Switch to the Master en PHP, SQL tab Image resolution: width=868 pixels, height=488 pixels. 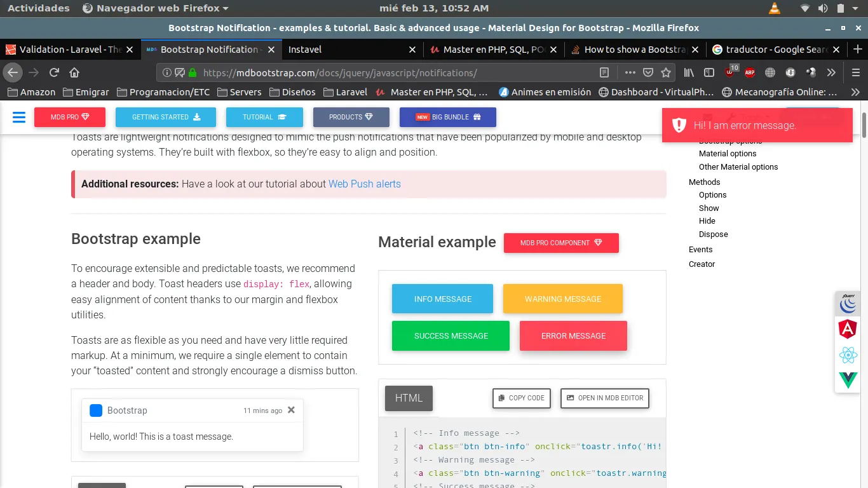tap(494, 50)
